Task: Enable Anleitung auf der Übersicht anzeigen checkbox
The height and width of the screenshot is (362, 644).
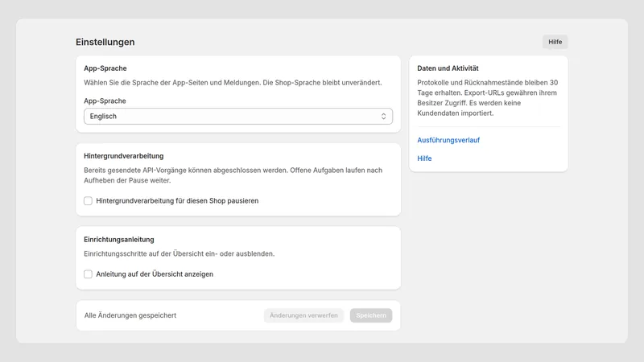Action: point(88,274)
